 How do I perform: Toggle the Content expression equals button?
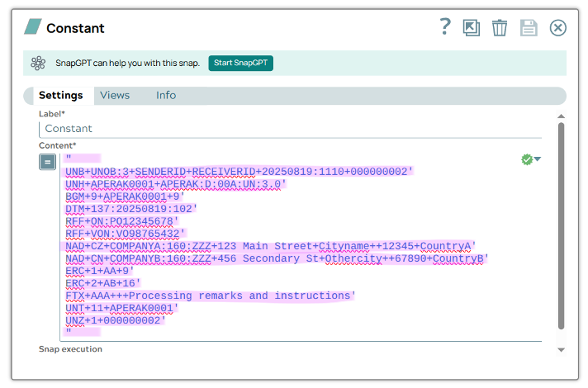pyautogui.click(x=47, y=162)
